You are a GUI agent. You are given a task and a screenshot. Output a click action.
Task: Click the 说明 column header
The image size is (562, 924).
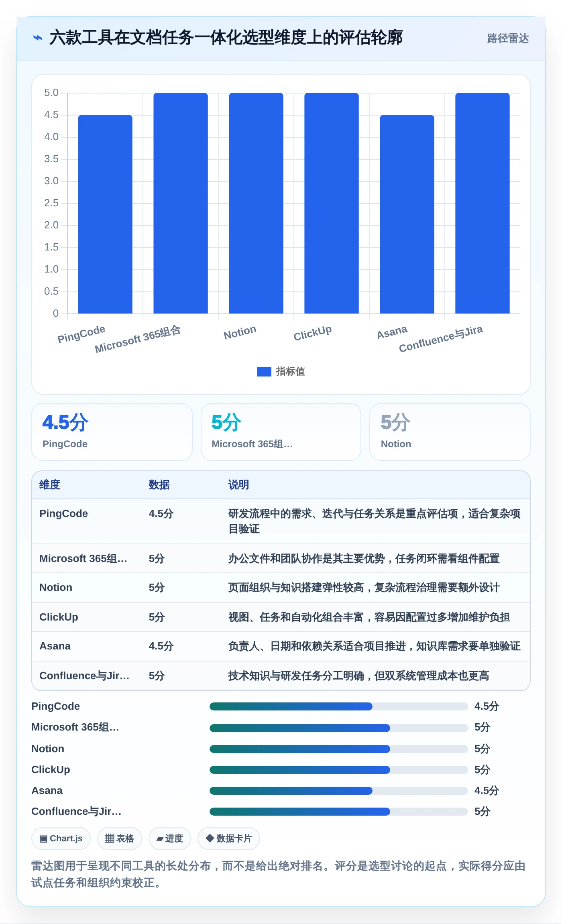coord(239,485)
